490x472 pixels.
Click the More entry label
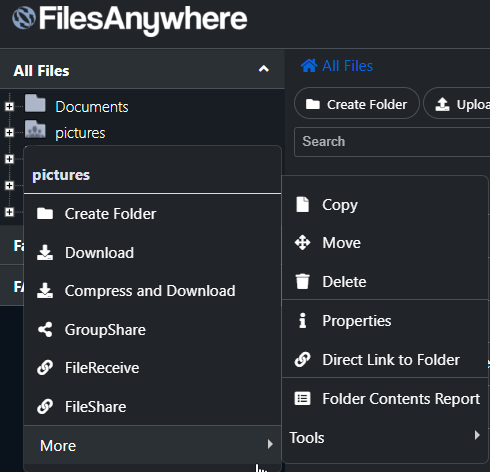tap(58, 446)
